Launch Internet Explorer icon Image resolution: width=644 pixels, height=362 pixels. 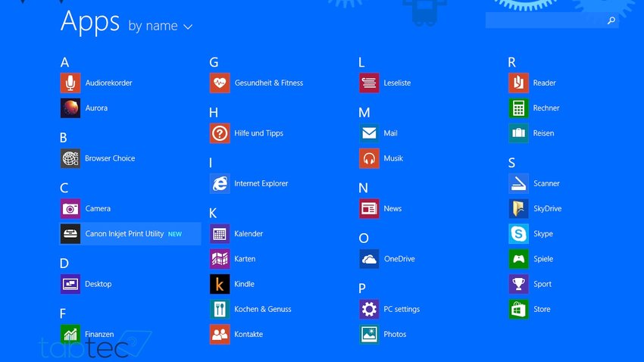(220, 183)
